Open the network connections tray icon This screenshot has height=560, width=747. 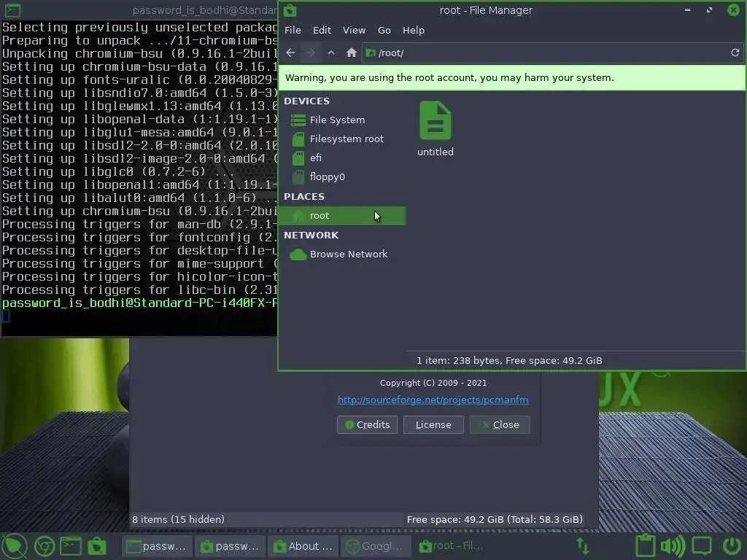tap(583, 546)
